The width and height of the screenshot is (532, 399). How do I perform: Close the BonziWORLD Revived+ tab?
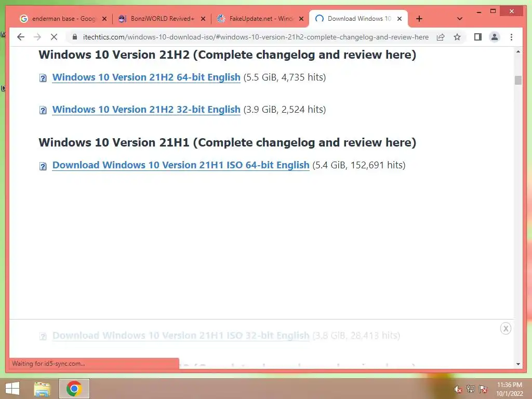[x=203, y=19]
